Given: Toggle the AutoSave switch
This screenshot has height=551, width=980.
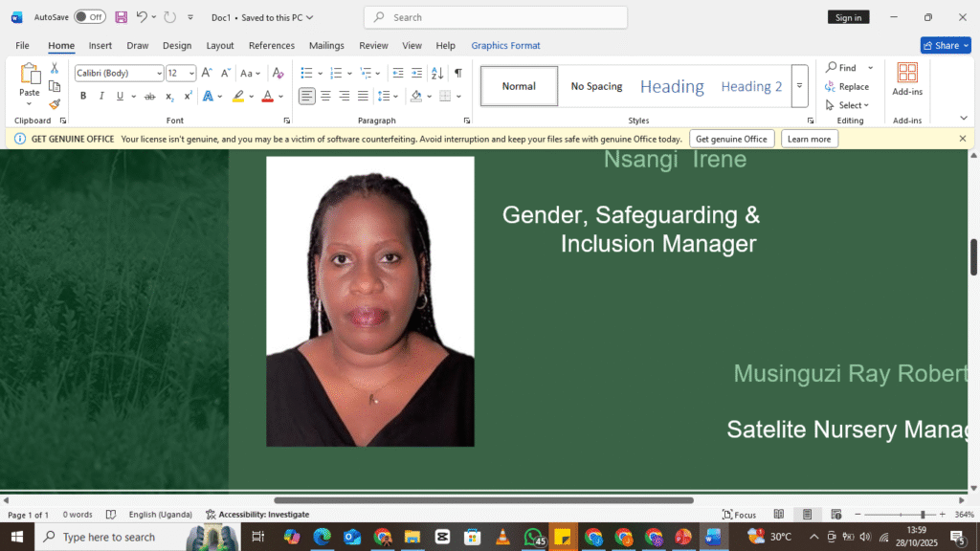Looking at the screenshot, I should [x=90, y=17].
